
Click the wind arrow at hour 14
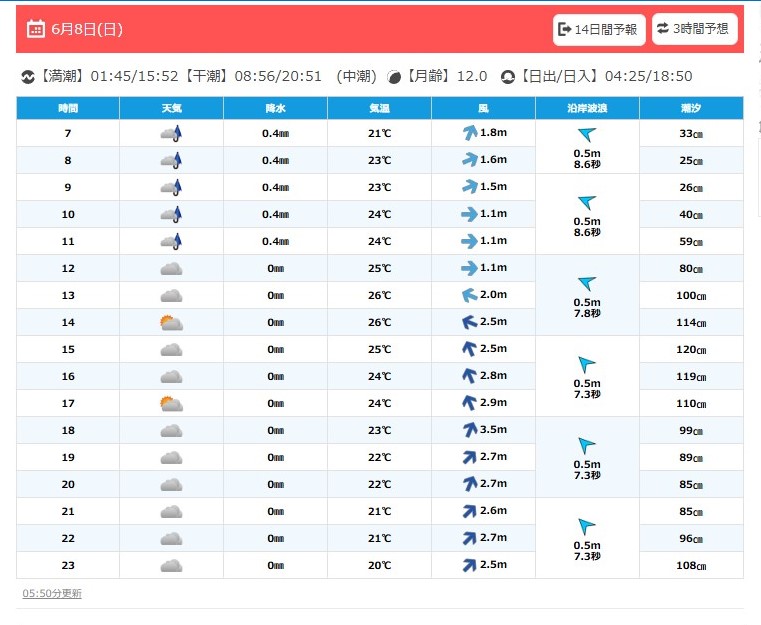click(469, 322)
